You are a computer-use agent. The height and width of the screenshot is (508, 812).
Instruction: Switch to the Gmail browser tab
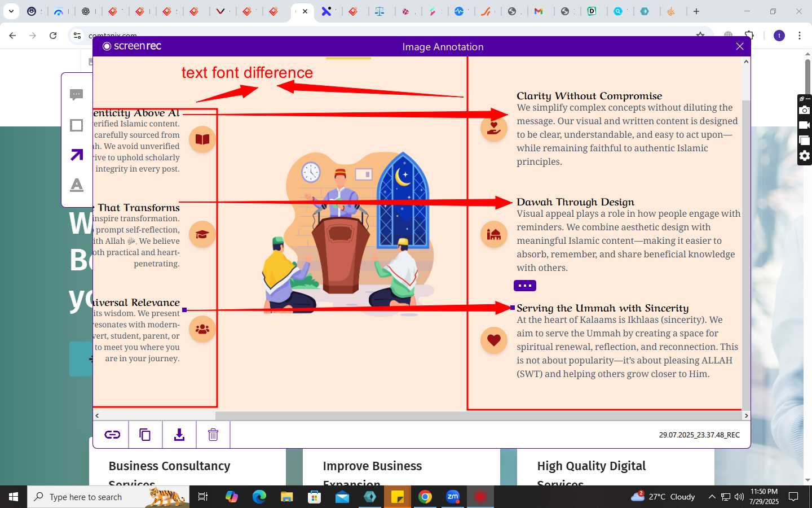point(539,11)
